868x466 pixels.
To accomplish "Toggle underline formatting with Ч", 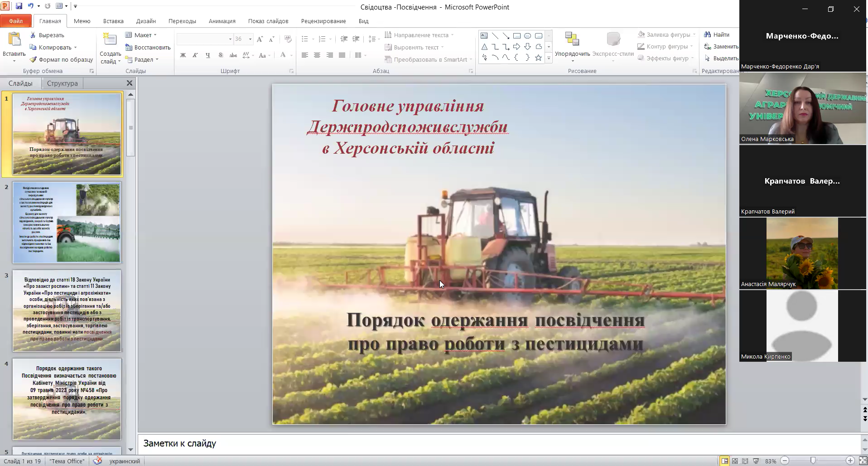I will (x=207, y=55).
